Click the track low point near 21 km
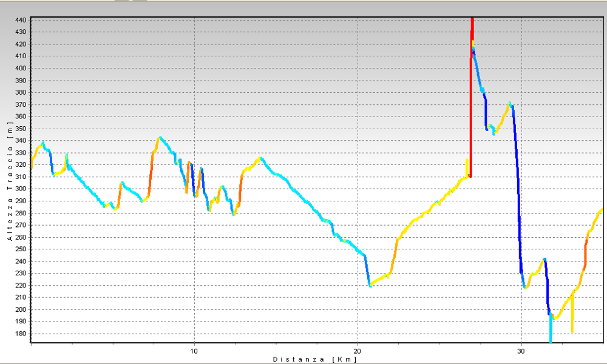607x364 pixels. 370,285
